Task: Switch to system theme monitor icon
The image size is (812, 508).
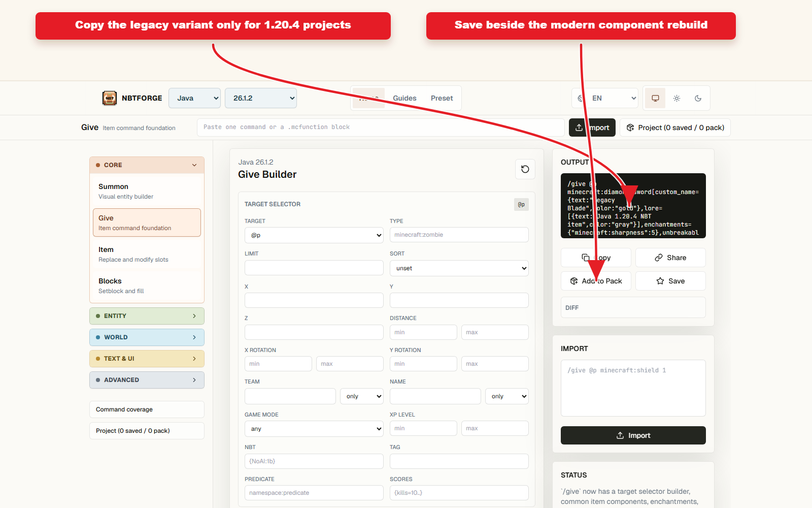Action: pos(655,98)
